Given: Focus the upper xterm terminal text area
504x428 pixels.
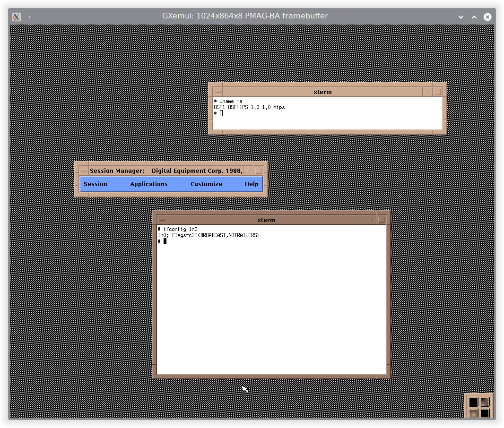Looking at the screenshot, I should pyautogui.click(x=328, y=113).
